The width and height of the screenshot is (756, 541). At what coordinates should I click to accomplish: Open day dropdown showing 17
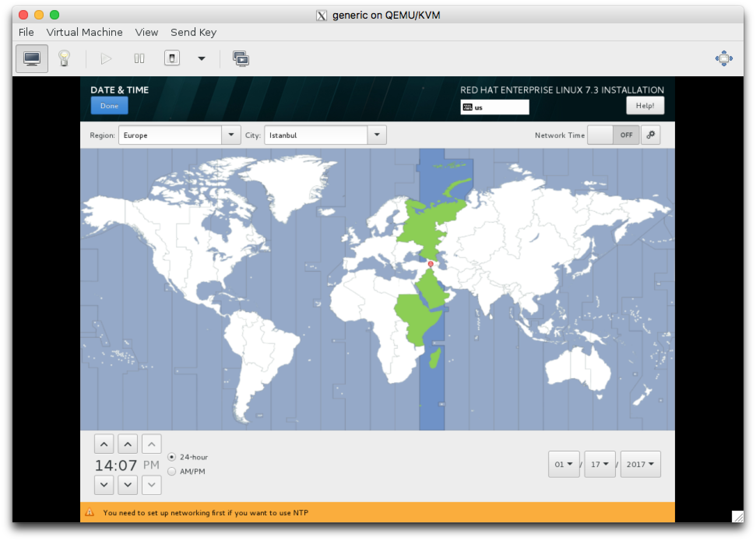click(600, 464)
